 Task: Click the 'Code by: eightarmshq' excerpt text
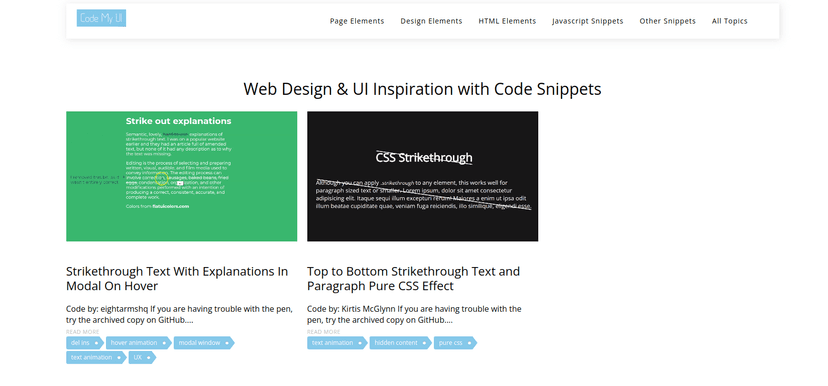[x=179, y=314]
